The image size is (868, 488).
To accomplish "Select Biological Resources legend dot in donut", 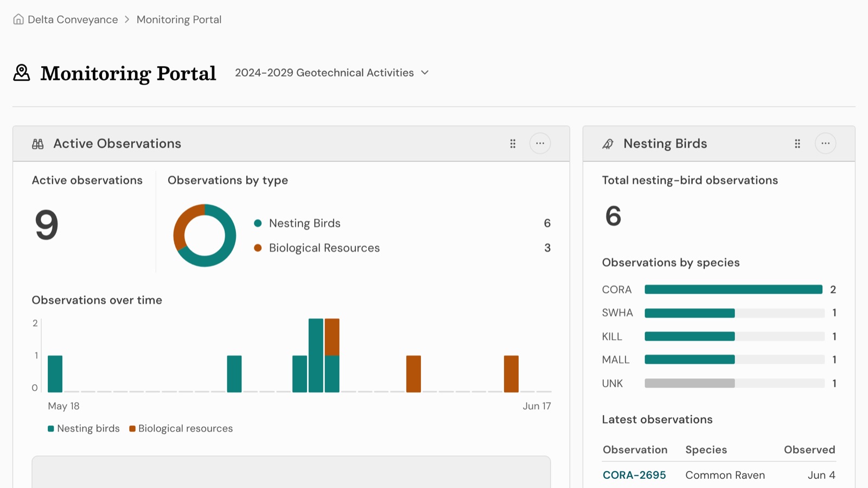I will pos(258,248).
